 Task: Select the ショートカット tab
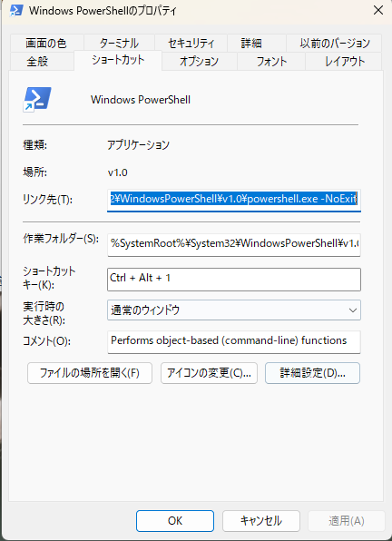tap(118, 61)
